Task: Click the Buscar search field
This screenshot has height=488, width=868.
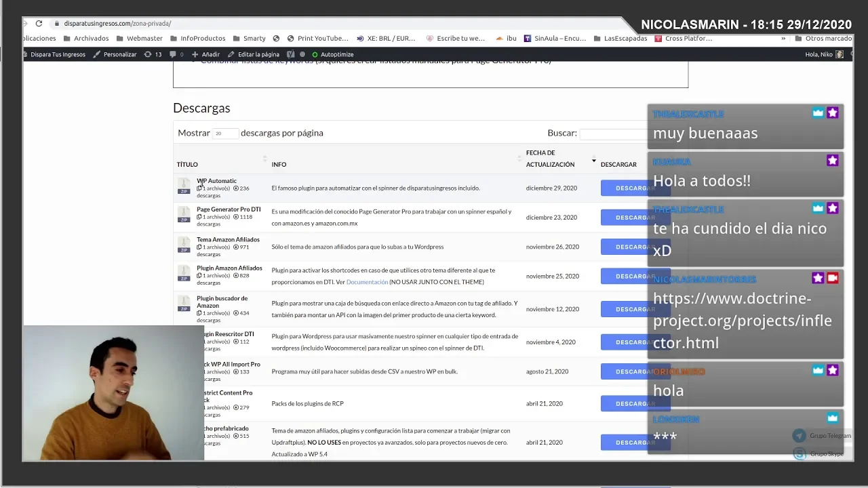Action: 614,134
